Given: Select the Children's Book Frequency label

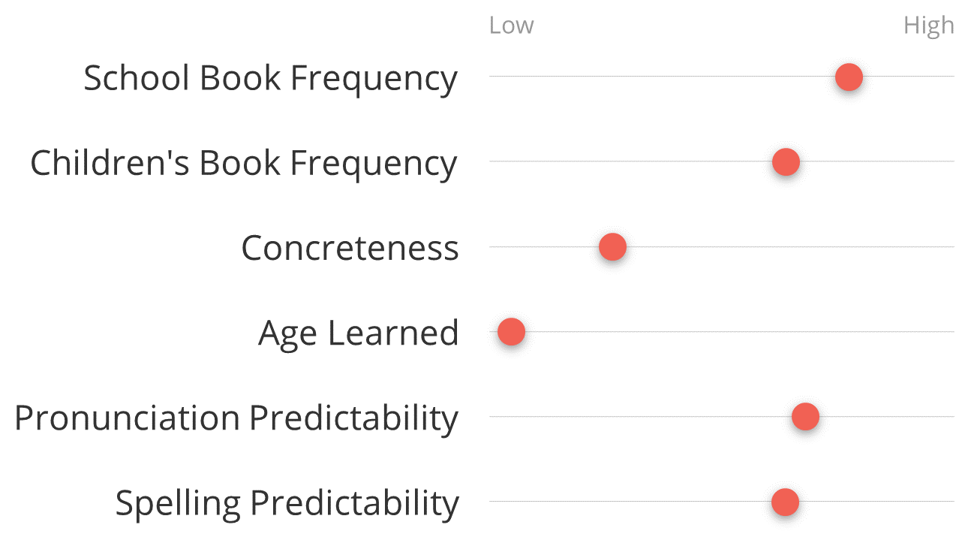Looking at the screenshot, I should [x=244, y=163].
